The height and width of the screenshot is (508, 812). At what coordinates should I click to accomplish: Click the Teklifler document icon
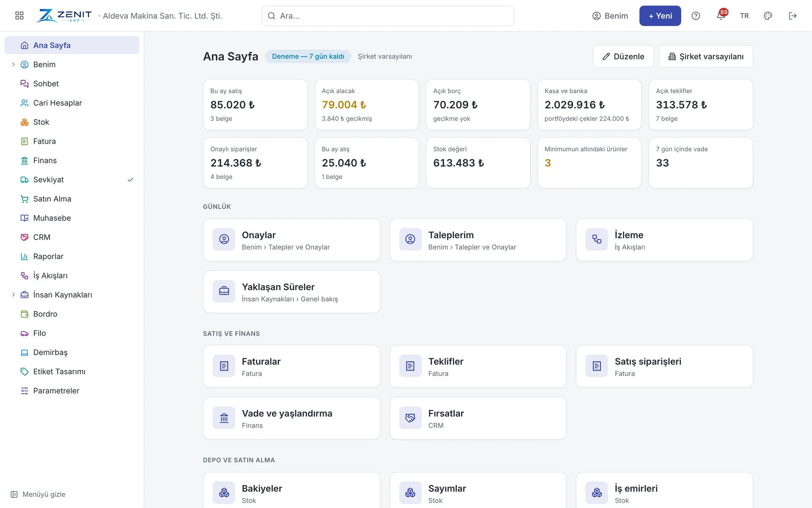[410, 366]
